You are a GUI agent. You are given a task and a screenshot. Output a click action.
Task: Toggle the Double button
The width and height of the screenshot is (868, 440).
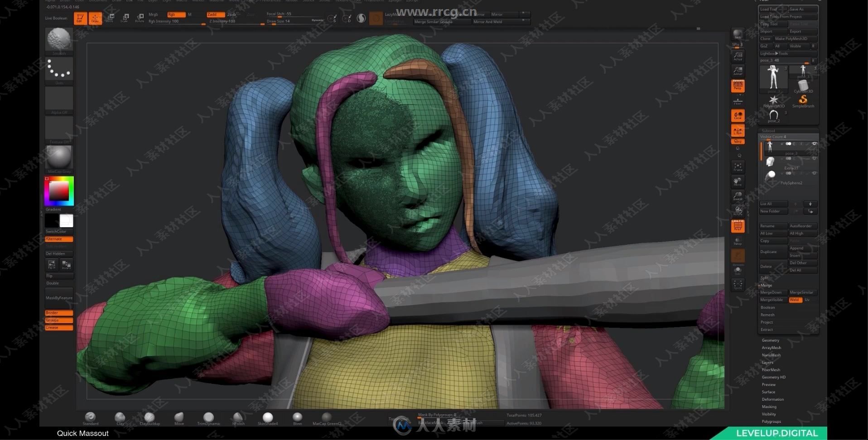(x=59, y=283)
